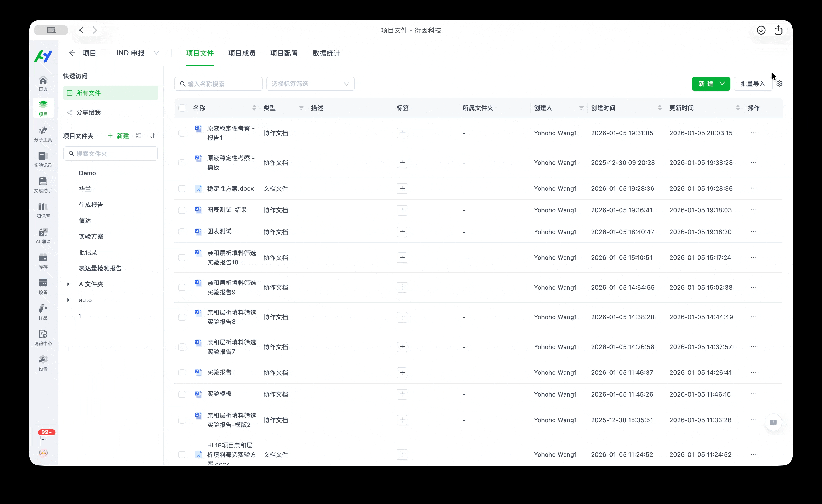Select the checkbox for 稳定性方案.docx row
Image resolution: width=822 pixels, height=504 pixels.
point(182,188)
